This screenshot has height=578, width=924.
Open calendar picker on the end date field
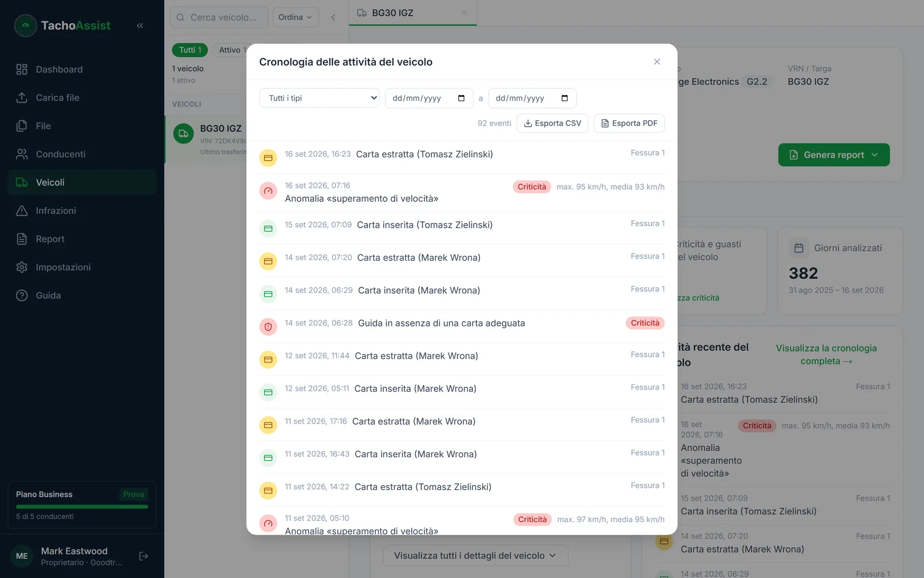click(x=565, y=98)
